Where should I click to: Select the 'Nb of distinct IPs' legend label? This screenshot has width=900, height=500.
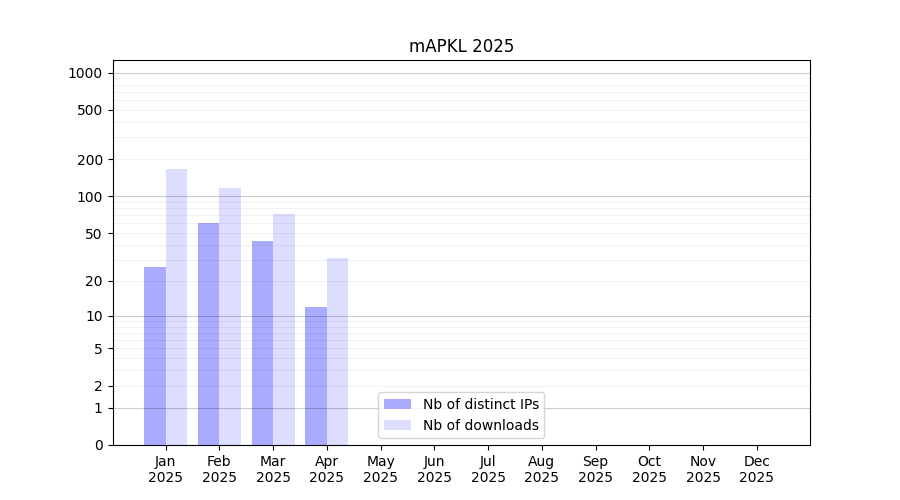point(480,404)
